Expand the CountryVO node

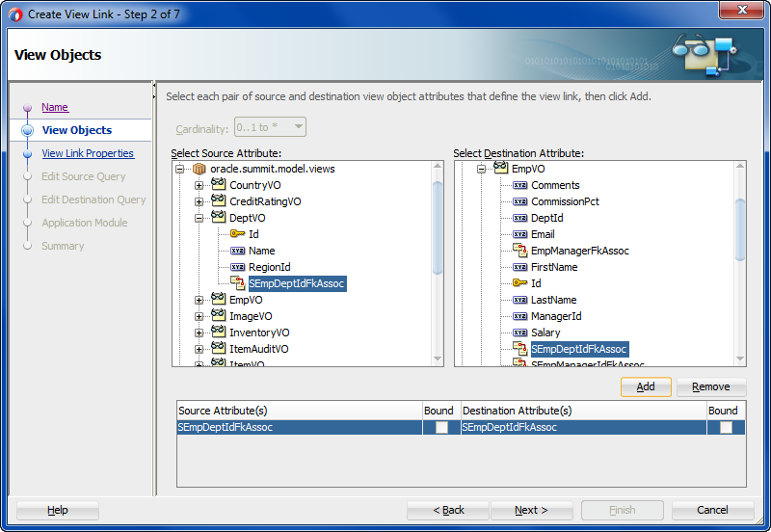(199, 185)
